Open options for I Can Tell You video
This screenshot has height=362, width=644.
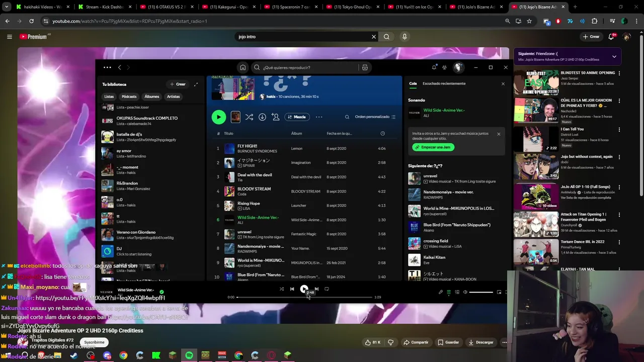pyautogui.click(x=619, y=129)
